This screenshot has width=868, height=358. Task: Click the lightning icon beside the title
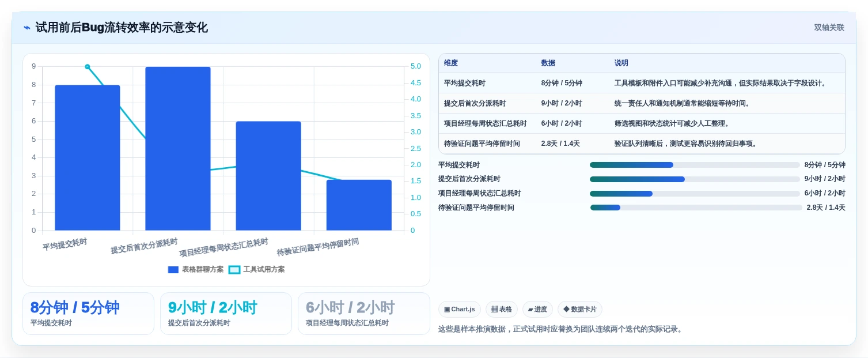pyautogui.click(x=27, y=28)
